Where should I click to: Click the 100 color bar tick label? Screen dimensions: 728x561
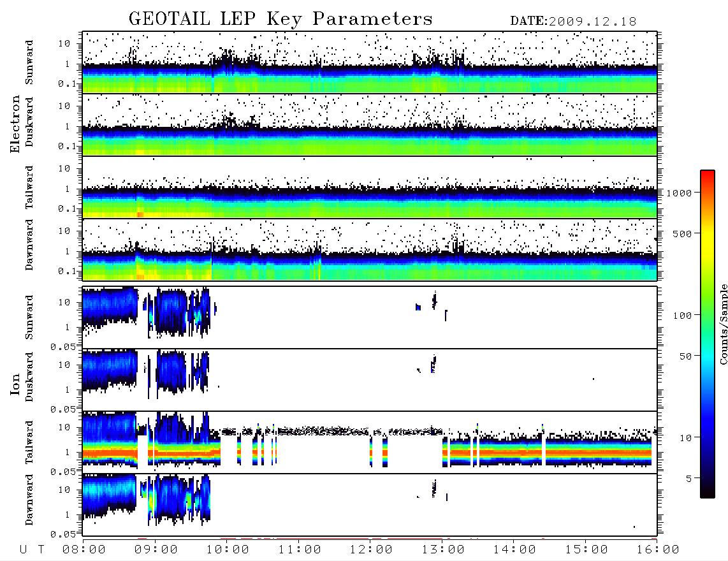click(683, 316)
